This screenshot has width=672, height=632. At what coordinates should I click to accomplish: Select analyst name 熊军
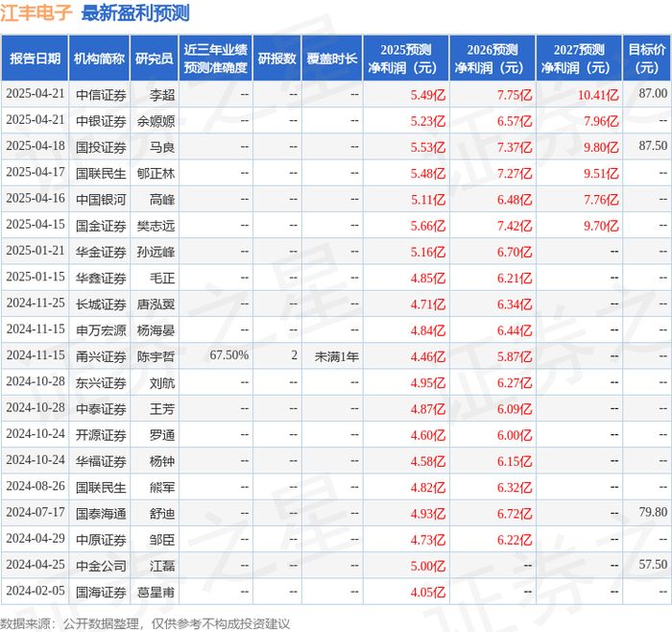coord(162,487)
